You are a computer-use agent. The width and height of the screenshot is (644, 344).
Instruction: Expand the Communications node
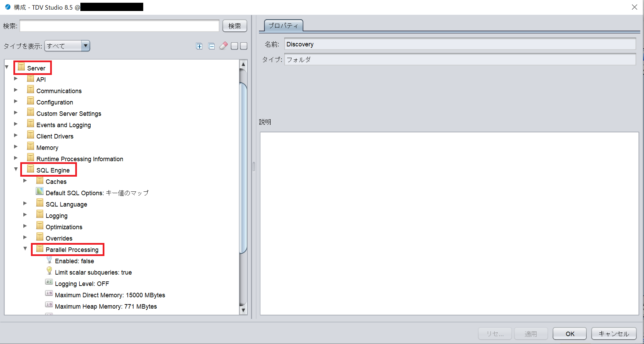pos(16,90)
